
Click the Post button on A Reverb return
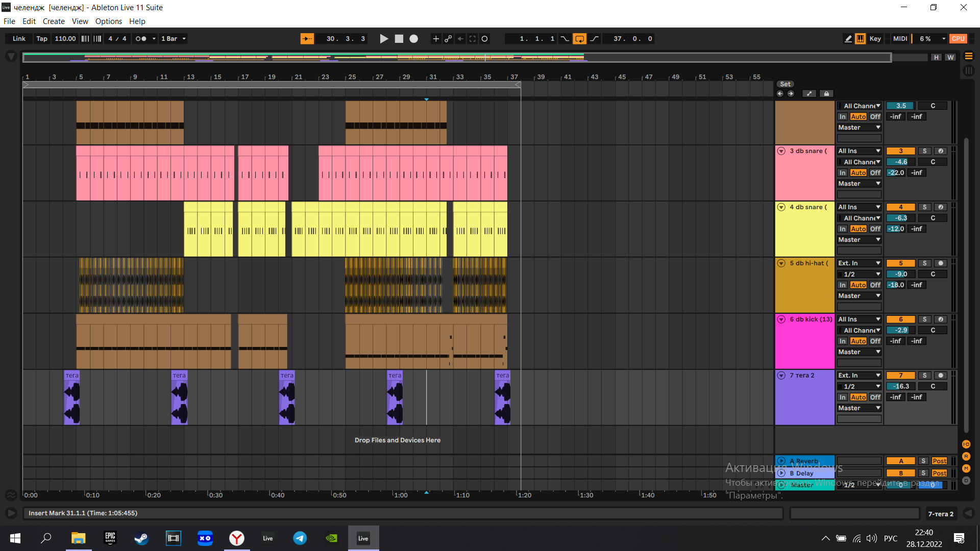coord(939,461)
